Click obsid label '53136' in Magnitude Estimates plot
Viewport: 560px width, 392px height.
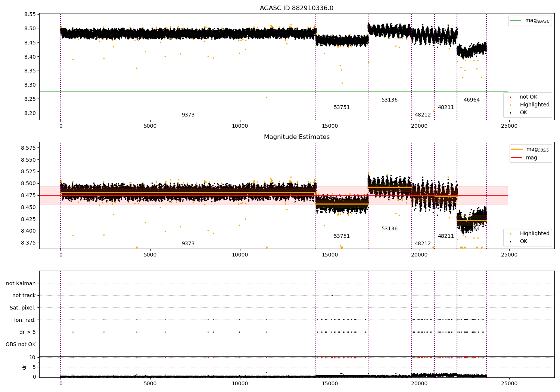(x=389, y=229)
